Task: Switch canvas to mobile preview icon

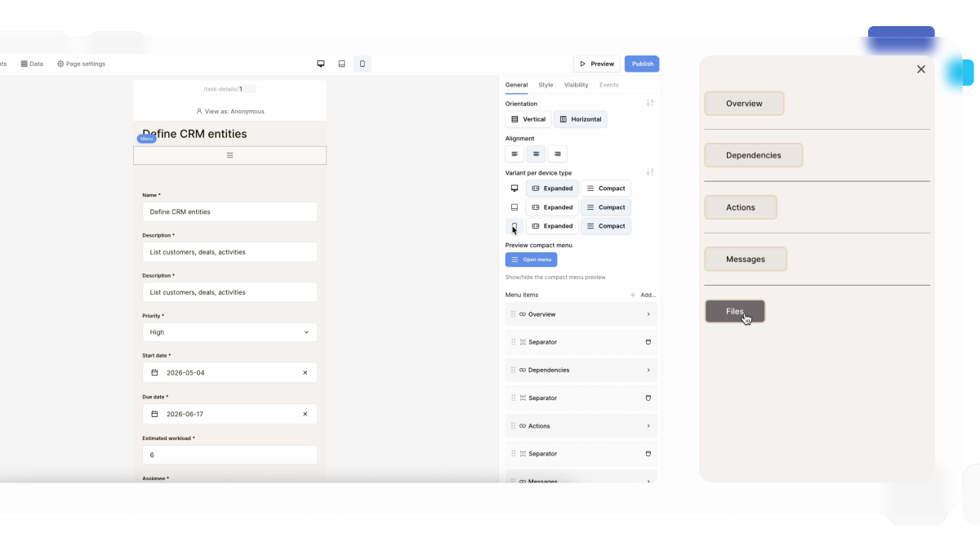Action: (363, 64)
